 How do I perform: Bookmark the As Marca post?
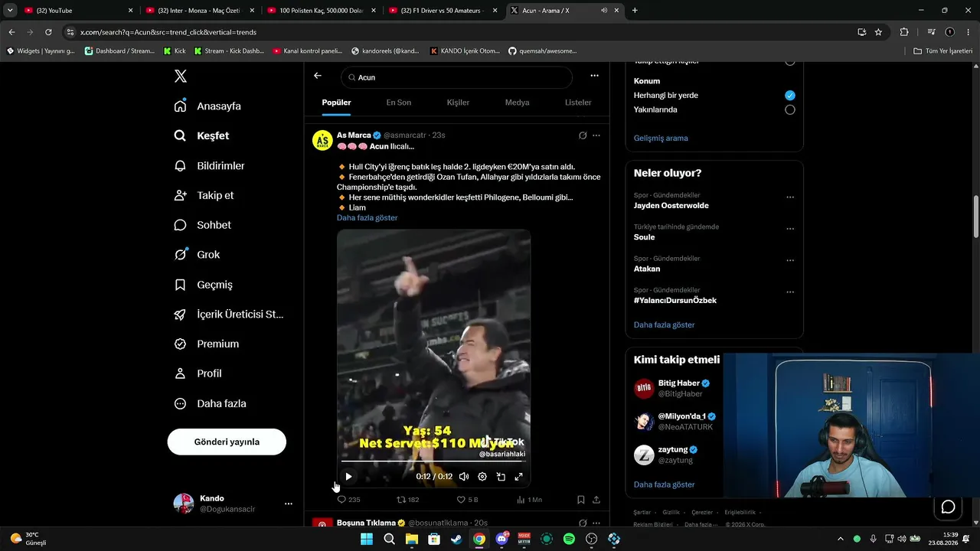click(581, 500)
